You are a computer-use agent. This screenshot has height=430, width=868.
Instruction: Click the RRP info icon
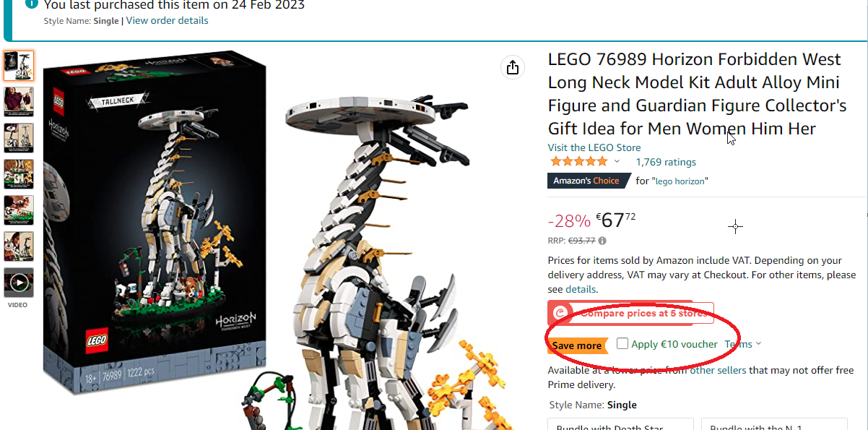[x=602, y=241]
